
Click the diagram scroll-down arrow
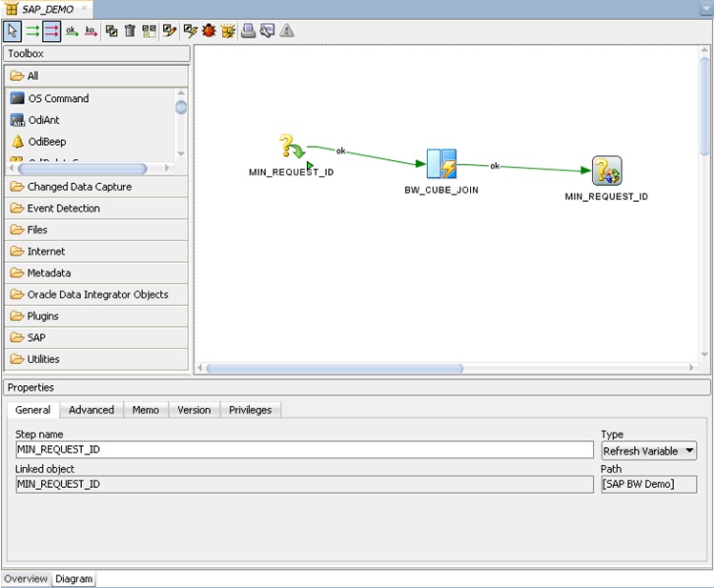click(705, 355)
